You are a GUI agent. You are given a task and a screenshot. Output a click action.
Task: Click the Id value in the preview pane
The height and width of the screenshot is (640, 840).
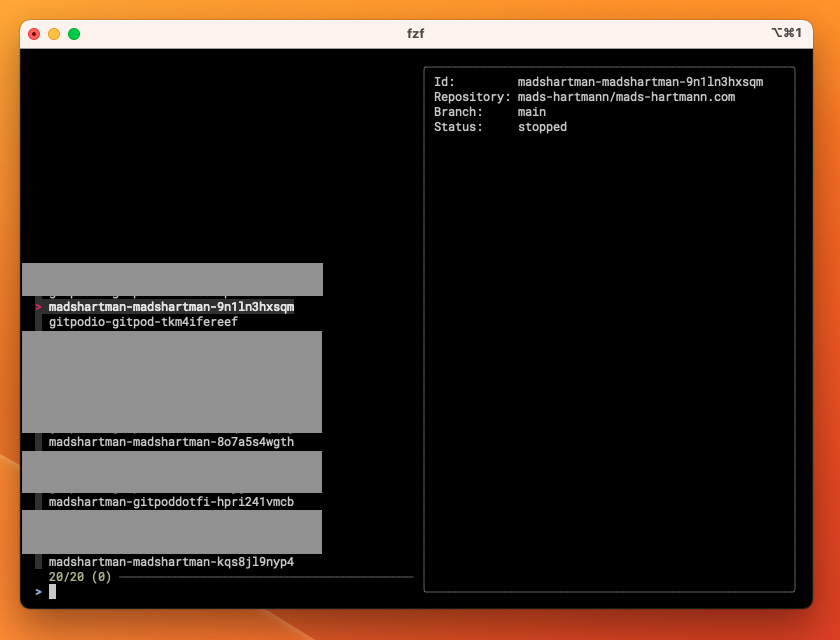pos(640,82)
